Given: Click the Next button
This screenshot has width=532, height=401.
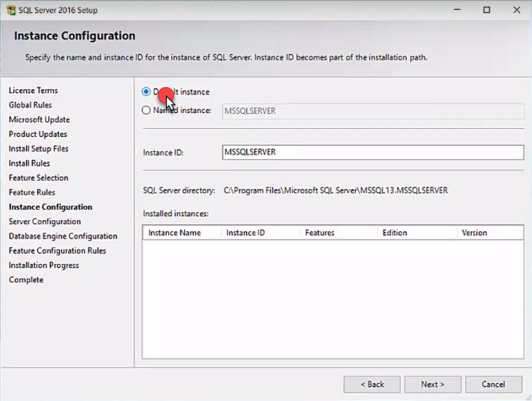Looking at the screenshot, I should click(x=432, y=384).
